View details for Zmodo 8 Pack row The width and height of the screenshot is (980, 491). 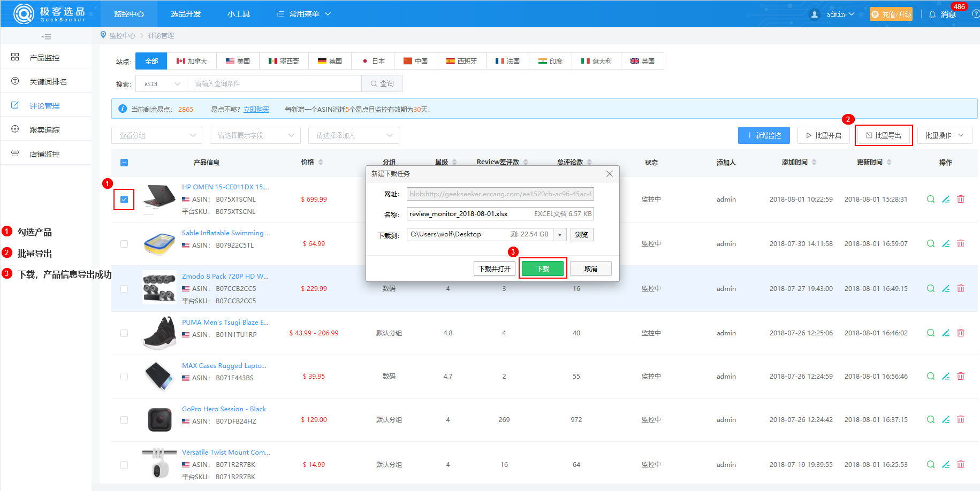931,288
